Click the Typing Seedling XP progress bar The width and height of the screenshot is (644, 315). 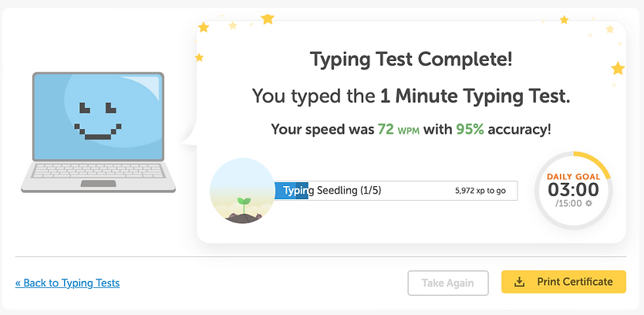(x=396, y=191)
